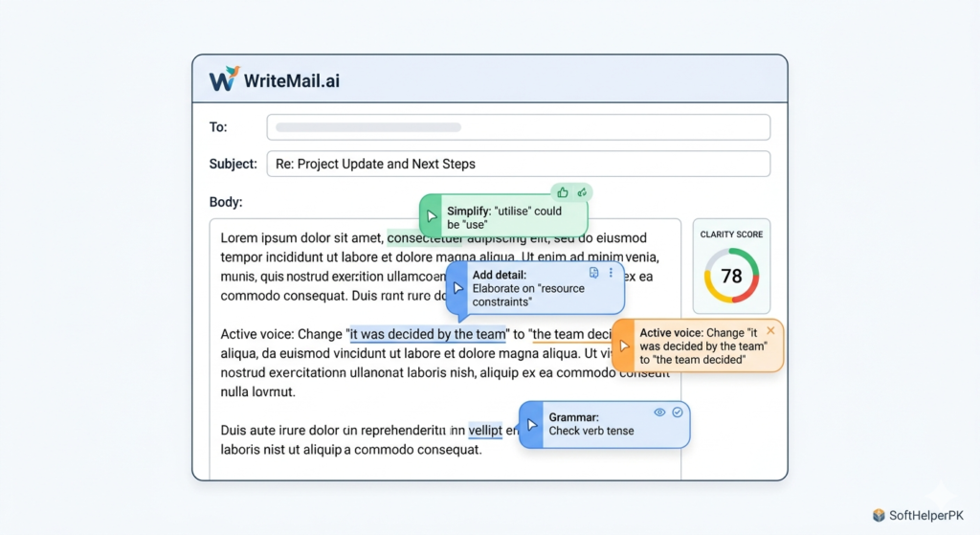Open the three-dot menu on Add detail card
This screenshot has height=535, width=980.
(x=611, y=273)
